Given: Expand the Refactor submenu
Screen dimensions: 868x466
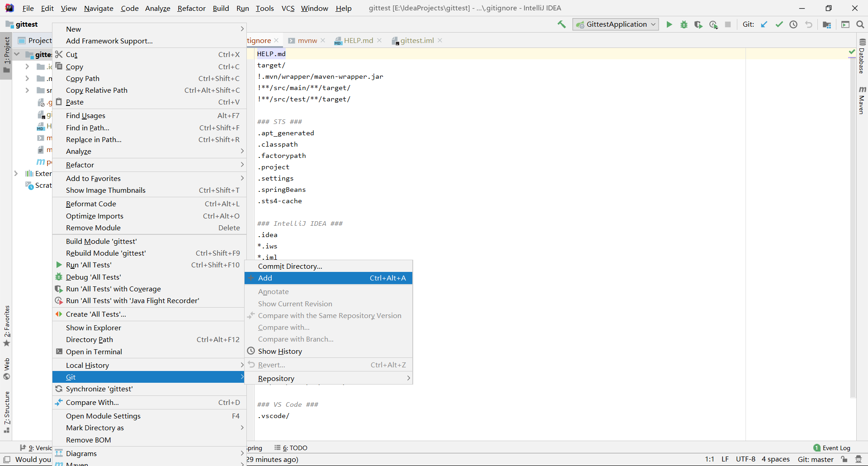Looking at the screenshot, I should click(x=149, y=165).
